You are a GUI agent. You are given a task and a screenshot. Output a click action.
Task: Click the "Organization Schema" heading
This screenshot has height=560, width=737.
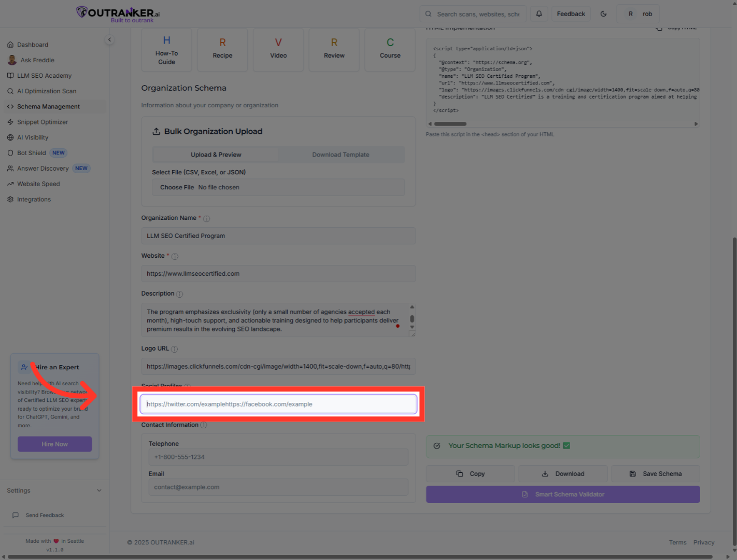(x=184, y=88)
